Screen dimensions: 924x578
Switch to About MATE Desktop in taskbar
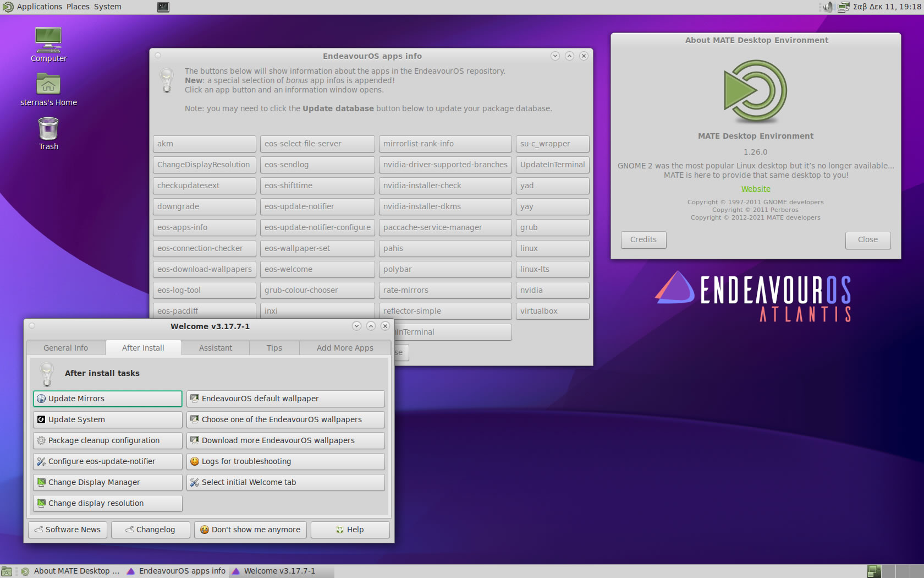pyautogui.click(x=70, y=571)
